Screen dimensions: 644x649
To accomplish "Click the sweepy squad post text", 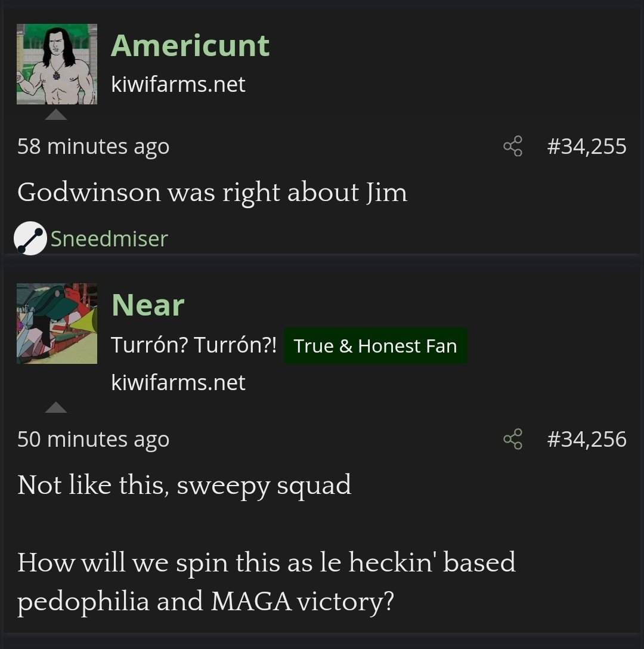I will point(184,486).
